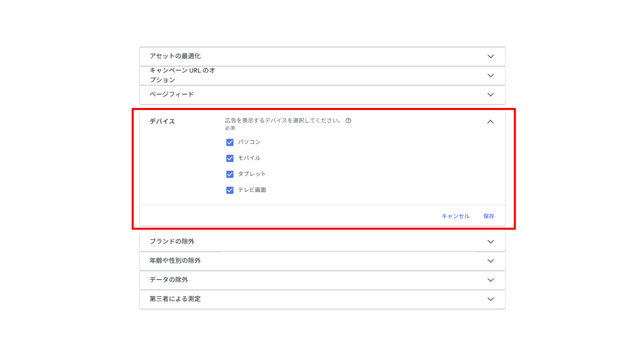Click the アセットの最適化 section title text
The height and width of the screenshot is (361, 644).
[x=175, y=56]
